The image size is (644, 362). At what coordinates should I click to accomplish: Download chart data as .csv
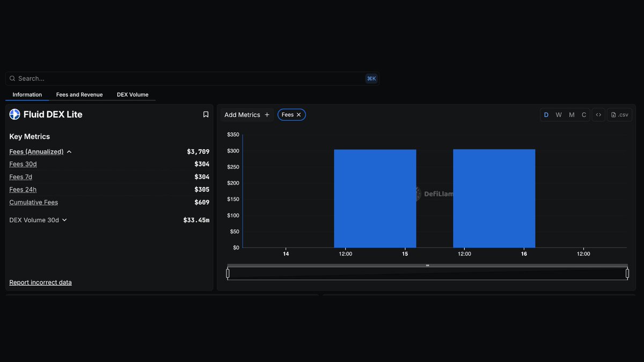(x=619, y=115)
